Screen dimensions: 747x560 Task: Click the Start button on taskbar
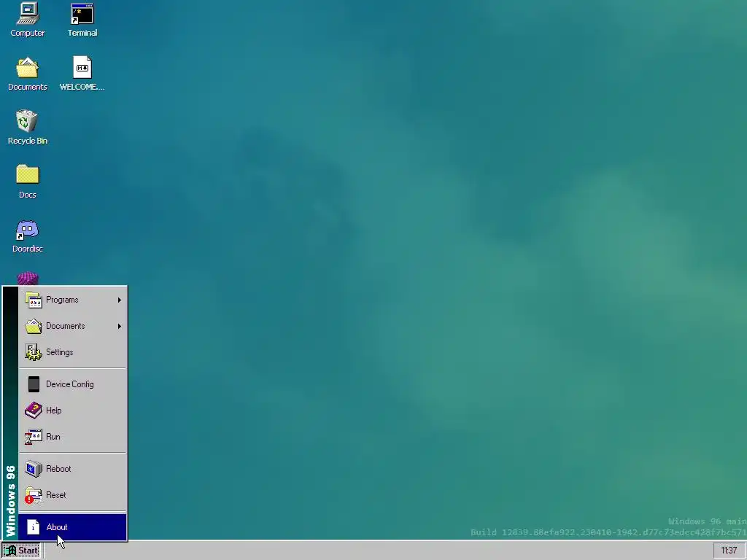pyautogui.click(x=21, y=551)
